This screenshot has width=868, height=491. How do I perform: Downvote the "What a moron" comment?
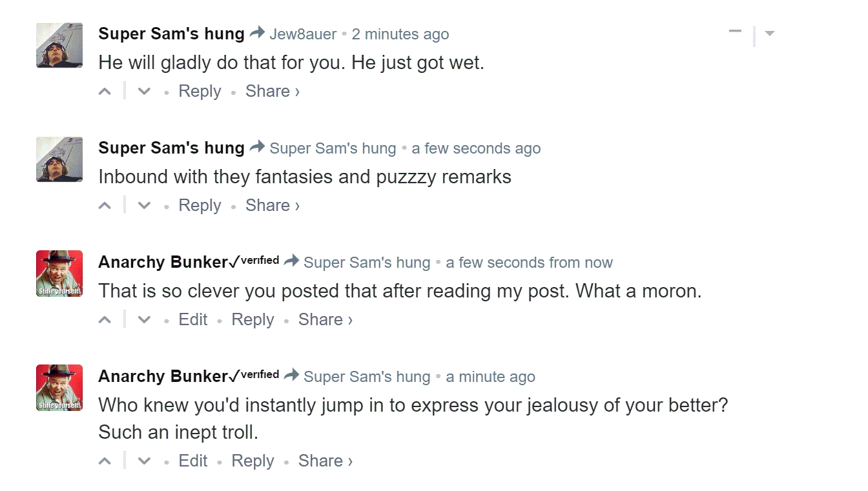(145, 320)
